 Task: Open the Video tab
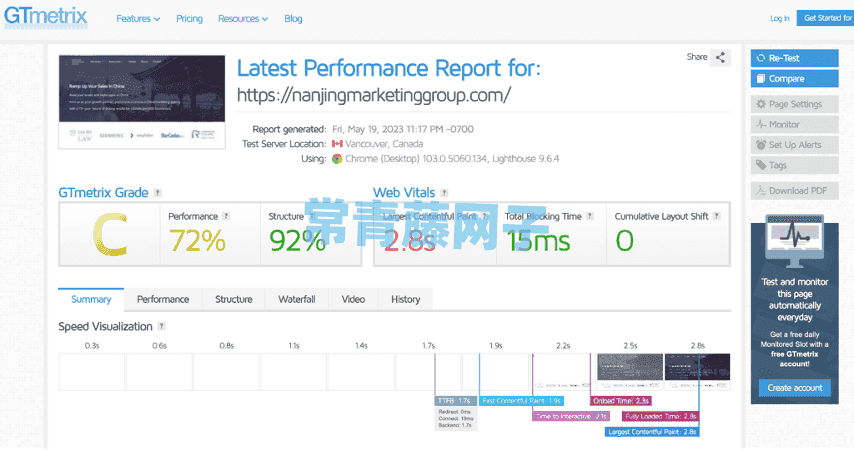click(x=353, y=299)
